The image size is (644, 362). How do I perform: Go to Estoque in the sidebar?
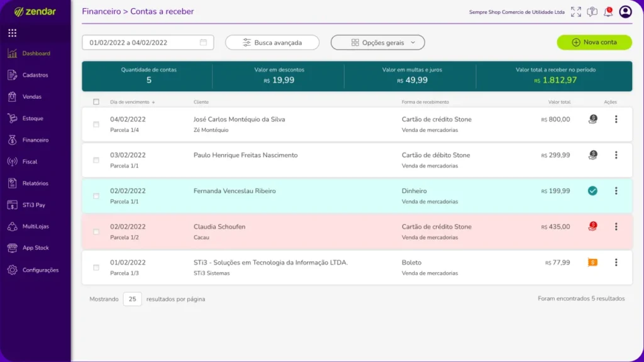click(x=33, y=118)
